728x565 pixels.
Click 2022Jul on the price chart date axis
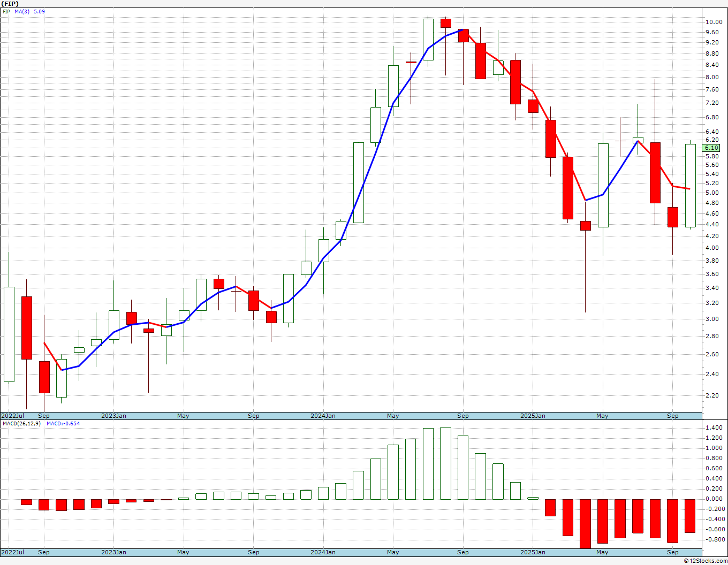[13, 416]
